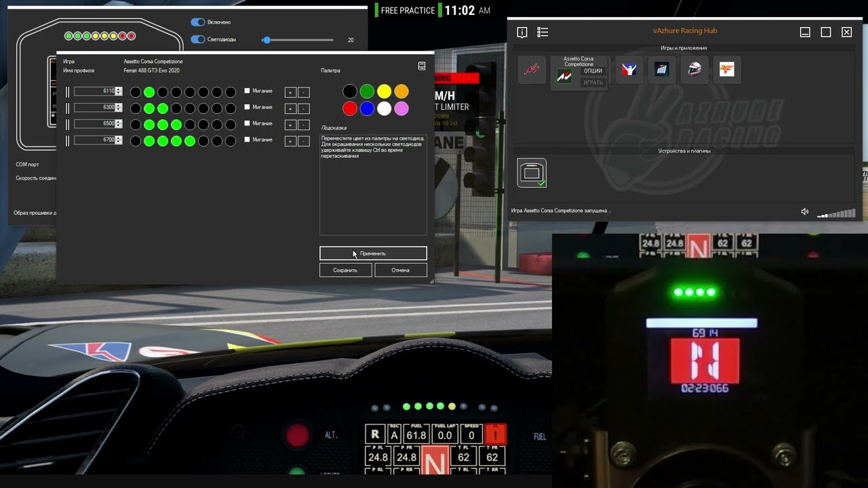The width and height of the screenshot is (868, 488).
Task: Click the spinner arrows of the 6300 field
Action: pyautogui.click(x=119, y=107)
